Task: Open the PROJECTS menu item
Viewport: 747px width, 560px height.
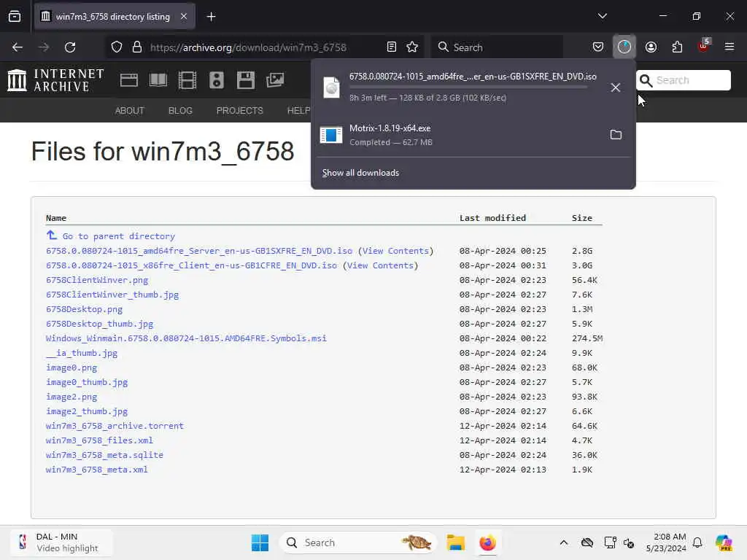Action: click(x=239, y=111)
